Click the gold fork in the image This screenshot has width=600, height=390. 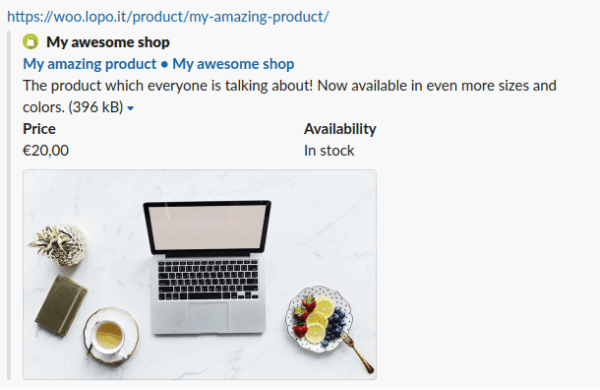(357, 352)
